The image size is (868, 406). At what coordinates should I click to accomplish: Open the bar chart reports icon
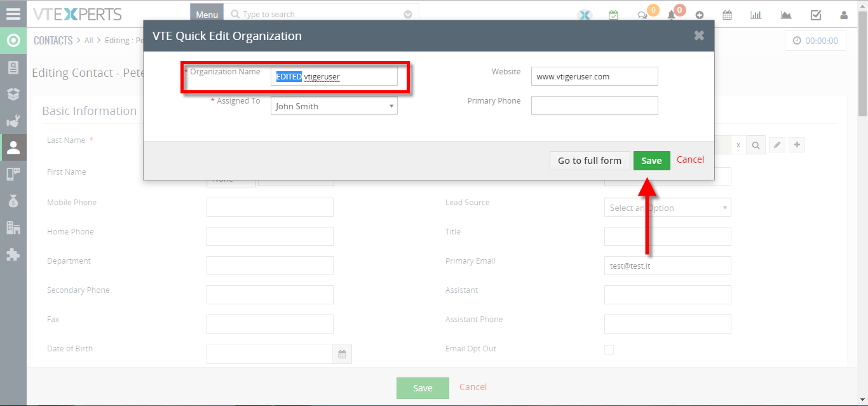(x=756, y=15)
